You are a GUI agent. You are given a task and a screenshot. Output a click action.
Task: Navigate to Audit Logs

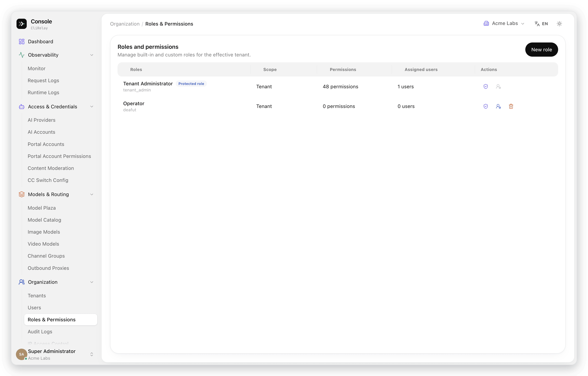pos(40,332)
